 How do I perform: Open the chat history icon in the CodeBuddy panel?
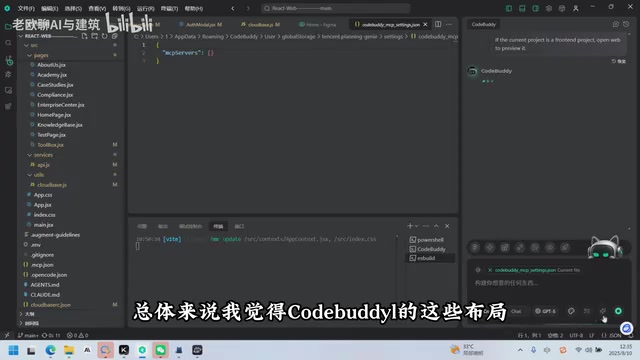tap(626, 24)
